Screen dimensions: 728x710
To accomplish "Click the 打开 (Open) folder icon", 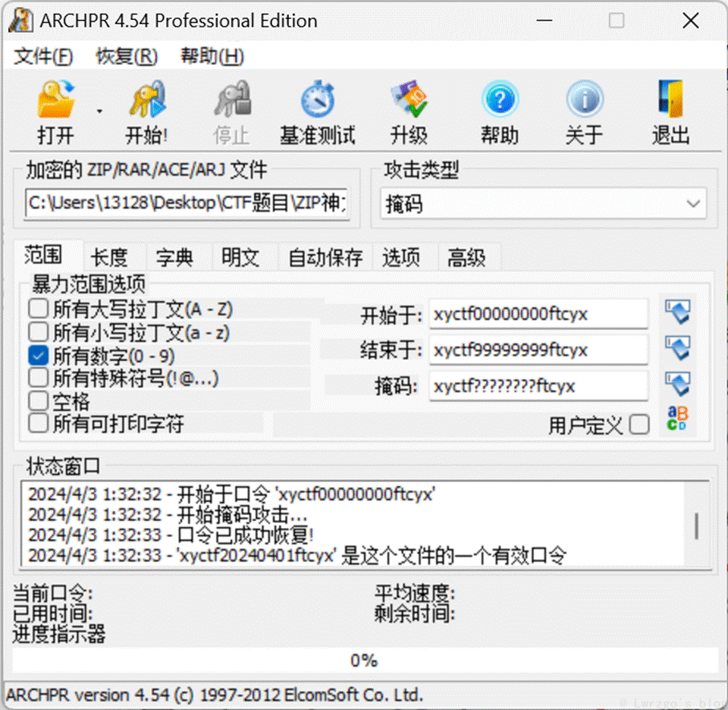I will click(55, 99).
